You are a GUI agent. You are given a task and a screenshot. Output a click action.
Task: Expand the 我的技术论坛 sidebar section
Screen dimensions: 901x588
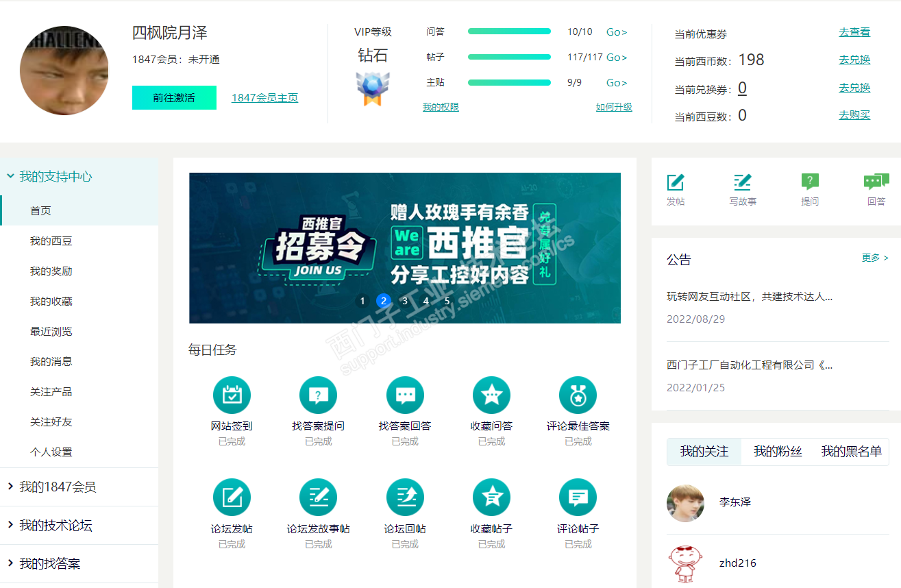coord(79,526)
